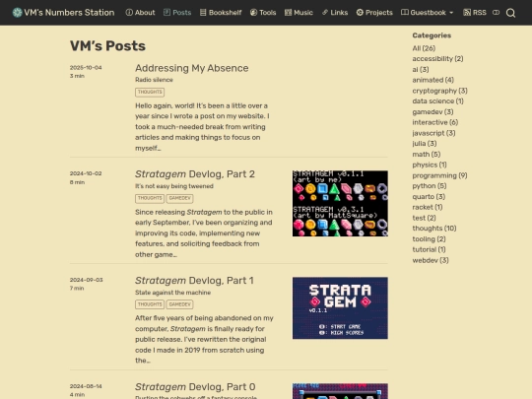Open the Stratagem Devlog, Part 2 title
Image resolution: width=532 pixels, height=399 pixels.
(x=195, y=174)
